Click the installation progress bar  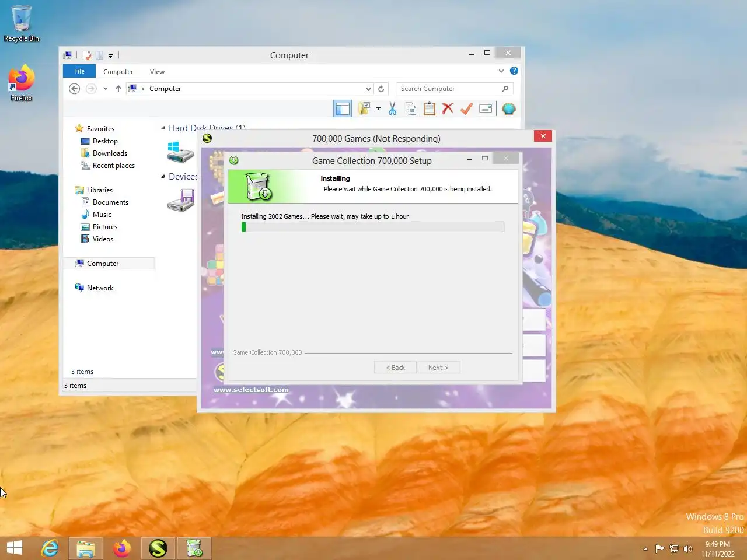coord(373,227)
